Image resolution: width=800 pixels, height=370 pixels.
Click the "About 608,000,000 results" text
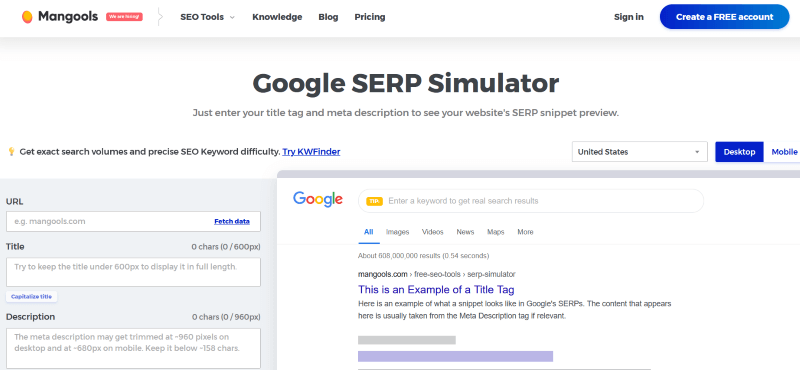tap(423, 255)
